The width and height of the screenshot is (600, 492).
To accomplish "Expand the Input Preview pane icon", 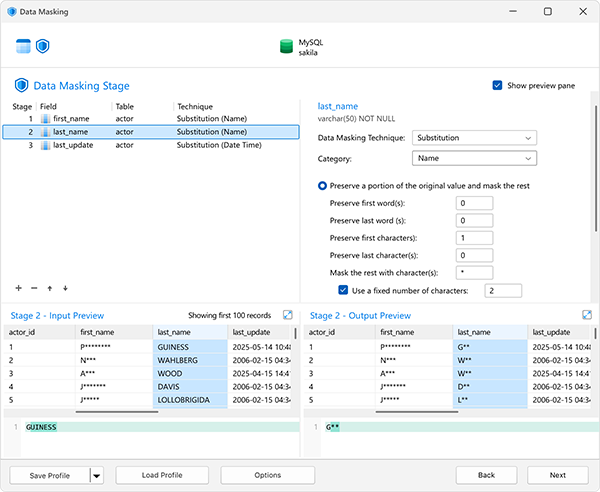I will click(287, 314).
